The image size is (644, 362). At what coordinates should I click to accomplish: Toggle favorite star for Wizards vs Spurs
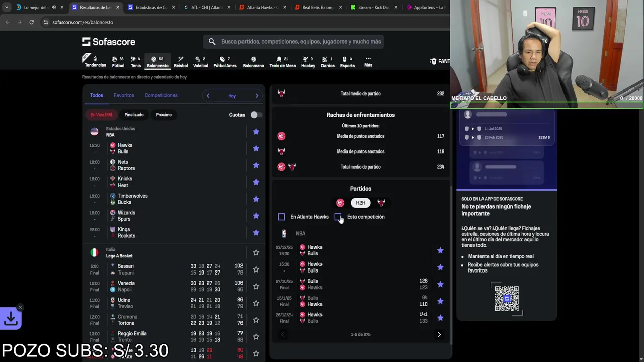[256, 216]
